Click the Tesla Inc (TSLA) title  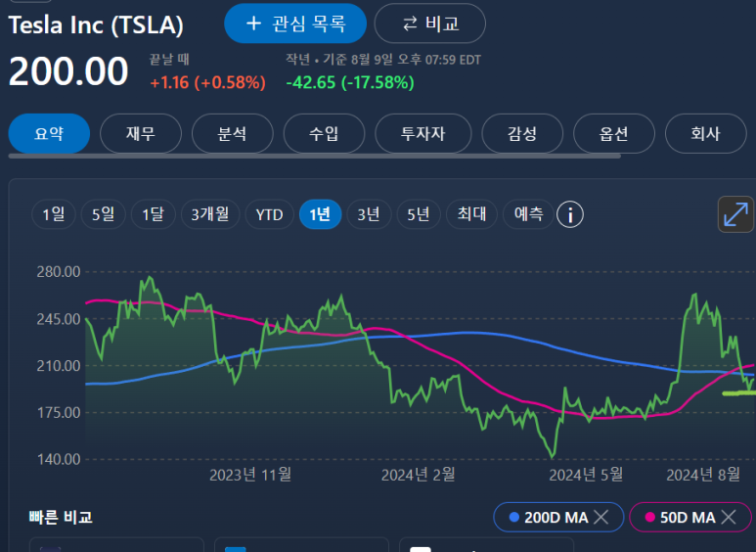click(96, 25)
